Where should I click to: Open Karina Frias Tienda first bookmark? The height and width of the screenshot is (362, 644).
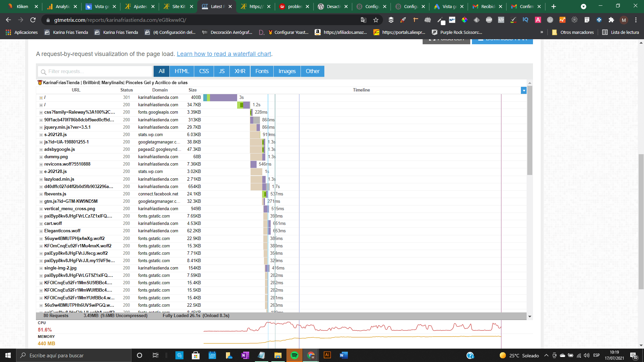tap(66, 32)
